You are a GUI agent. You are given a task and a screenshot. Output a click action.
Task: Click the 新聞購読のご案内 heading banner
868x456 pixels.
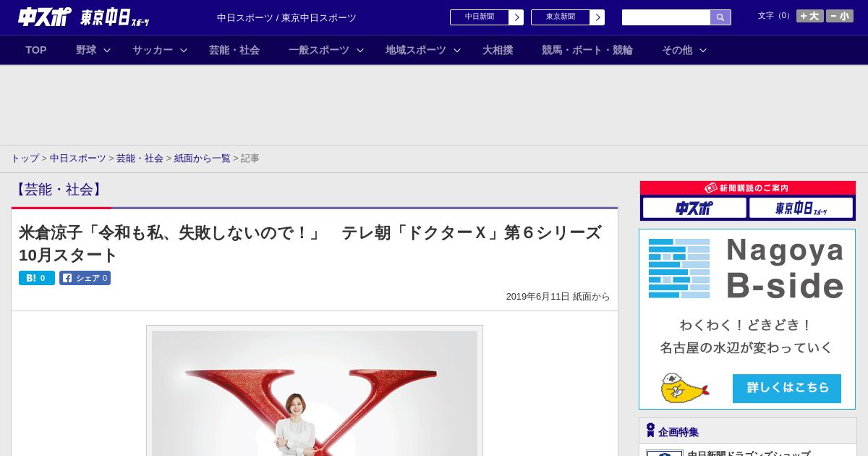point(748,188)
